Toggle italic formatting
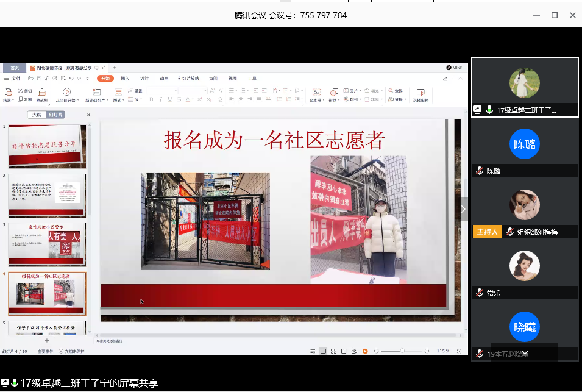Viewport: 582px width, 392px height. (160, 99)
